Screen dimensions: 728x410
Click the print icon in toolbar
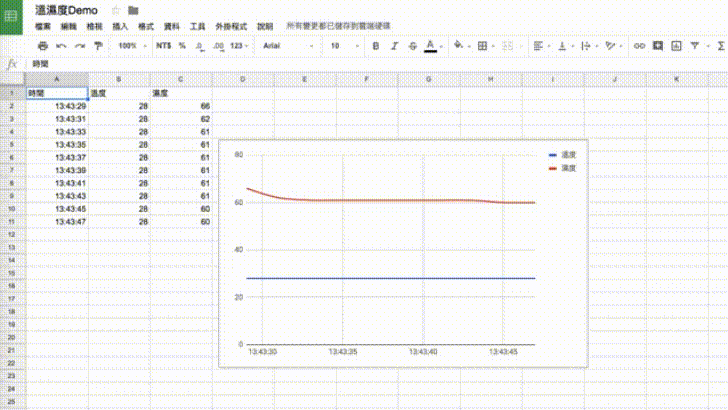click(x=42, y=46)
